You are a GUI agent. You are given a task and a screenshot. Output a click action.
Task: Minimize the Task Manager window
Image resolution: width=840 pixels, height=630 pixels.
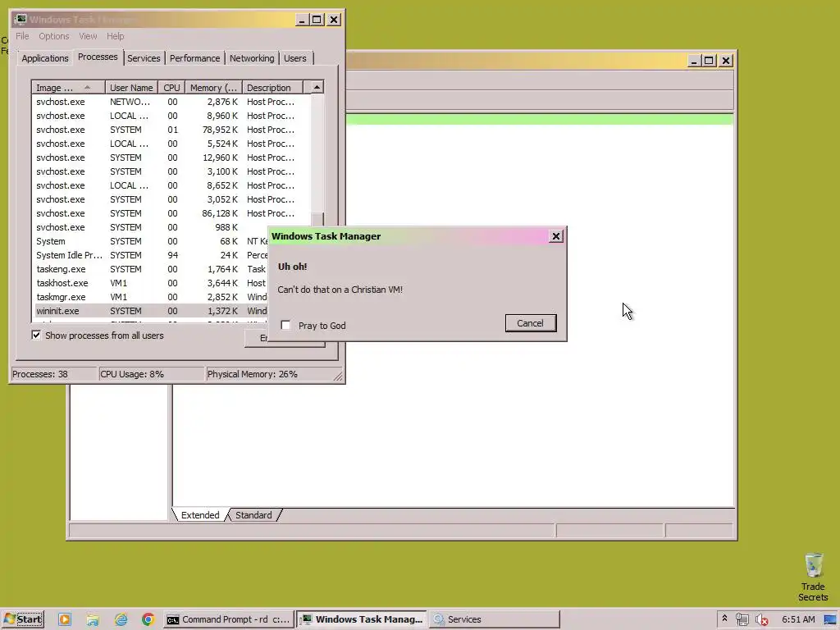click(x=302, y=20)
